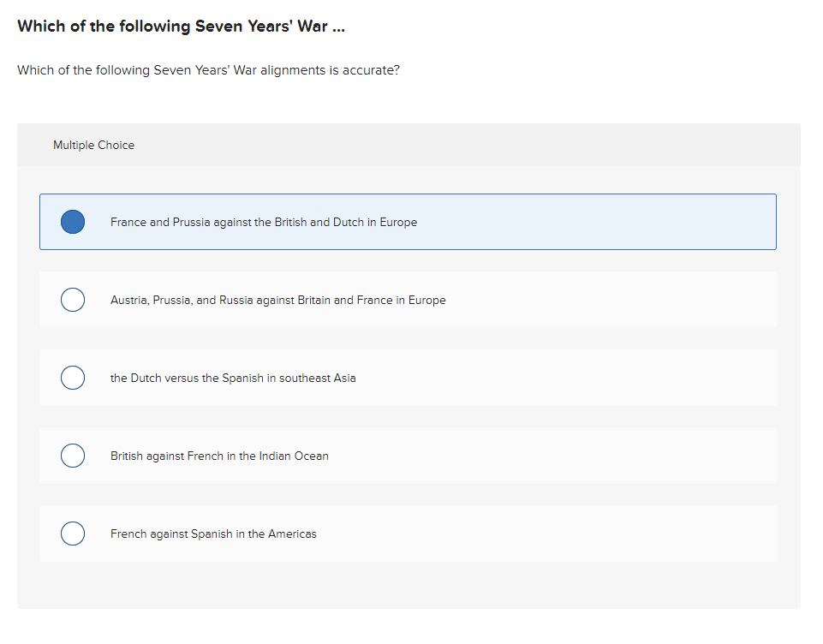Viewport: 823px width, 644px height.
Task: Click the 'Multiple Choice' label
Action: click(x=93, y=145)
